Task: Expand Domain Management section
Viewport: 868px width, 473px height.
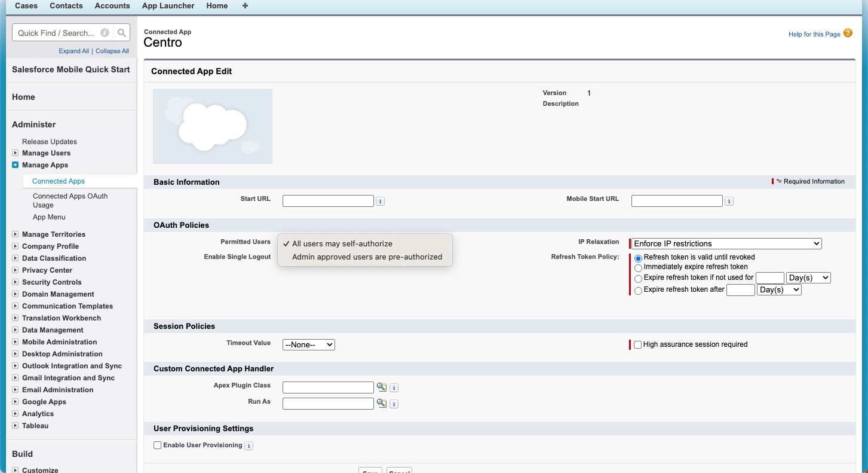Action: click(x=16, y=294)
